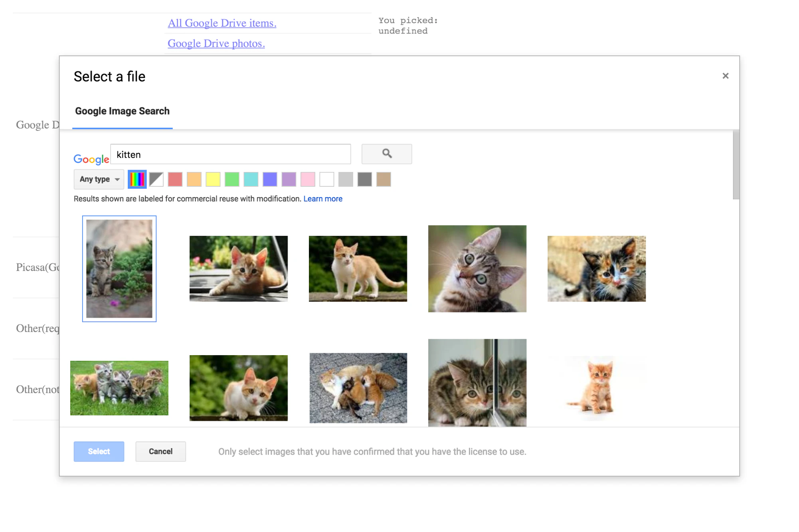Click the dialog vertical scrollbar

(736, 164)
